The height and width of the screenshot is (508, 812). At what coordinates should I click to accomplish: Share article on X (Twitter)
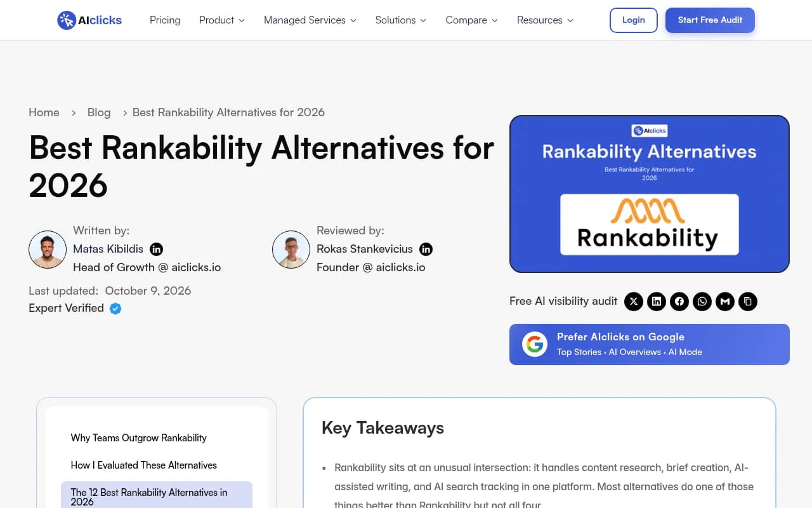(x=634, y=301)
